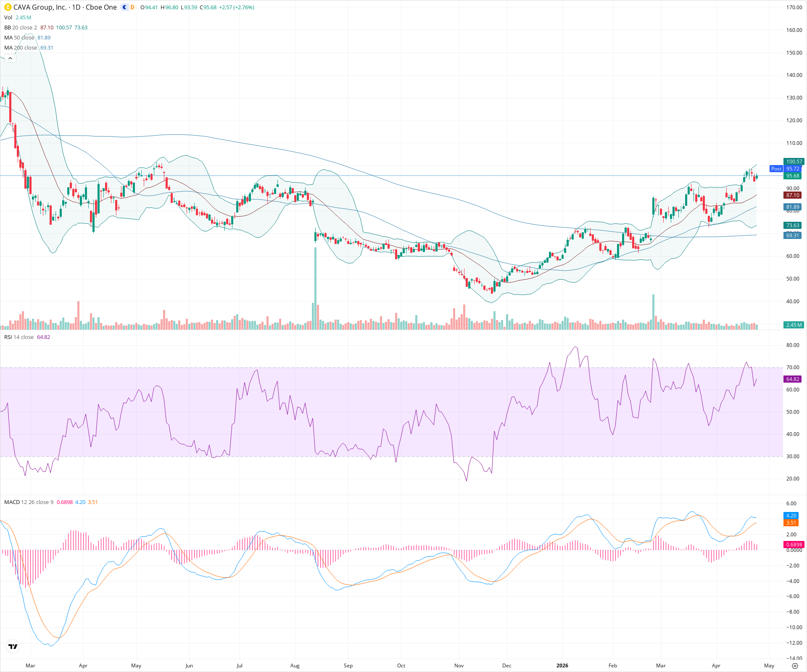Click the 2.45M volume axis label
This screenshot has height=672, width=807.
point(793,325)
